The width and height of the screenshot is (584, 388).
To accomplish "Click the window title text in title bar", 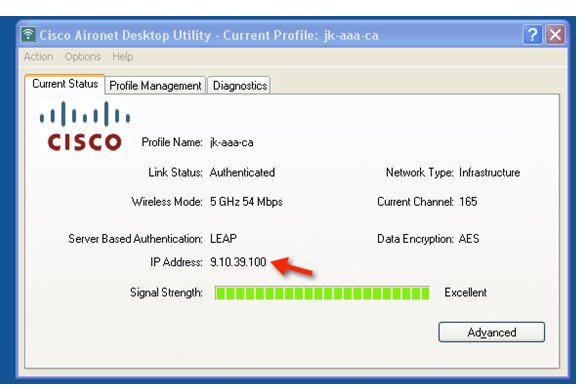I will [x=209, y=35].
